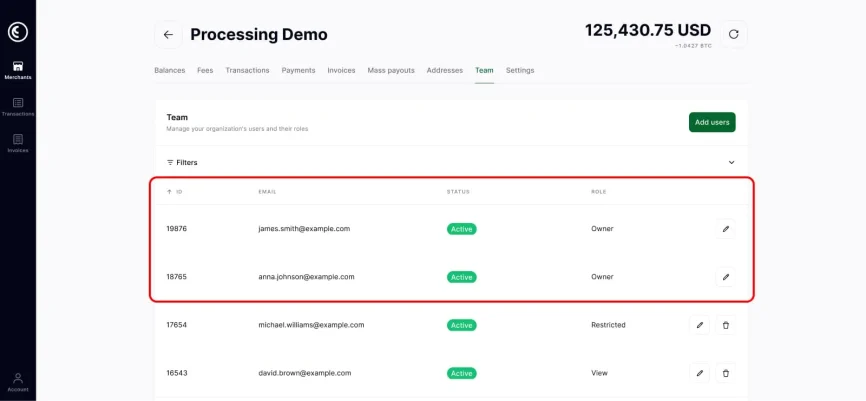
Task: Click the Active badge for james.smith
Action: click(x=462, y=229)
